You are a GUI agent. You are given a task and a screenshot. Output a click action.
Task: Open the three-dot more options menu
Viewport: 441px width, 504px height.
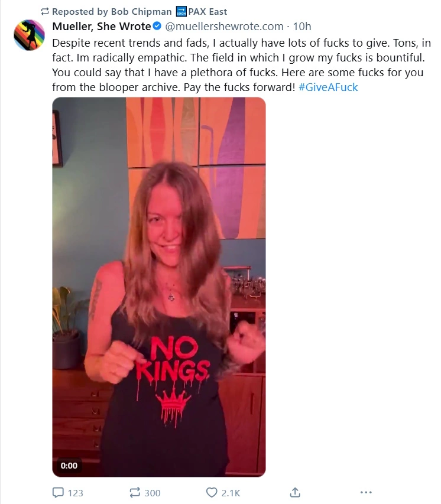[366, 492]
